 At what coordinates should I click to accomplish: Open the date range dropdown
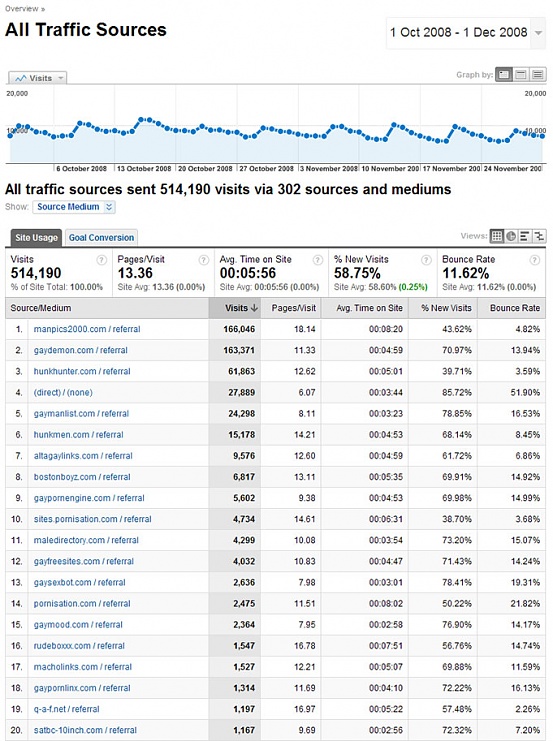coord(538,33)
